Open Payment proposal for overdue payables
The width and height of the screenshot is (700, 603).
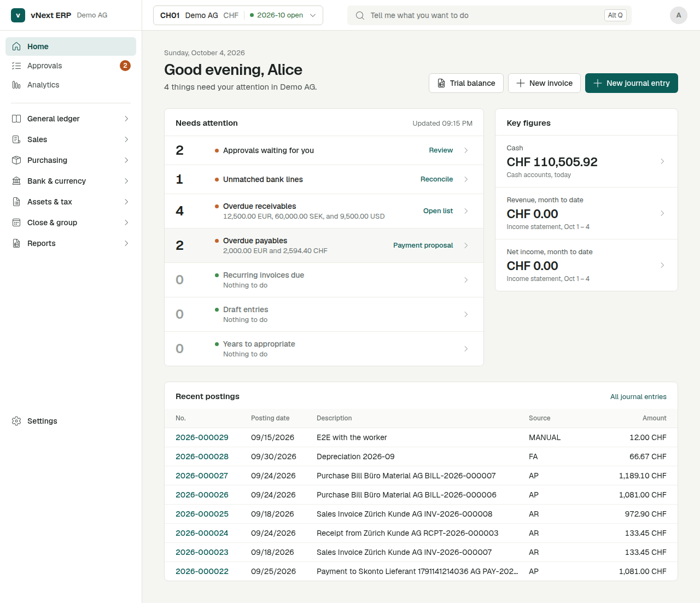(x=423, y=245)
